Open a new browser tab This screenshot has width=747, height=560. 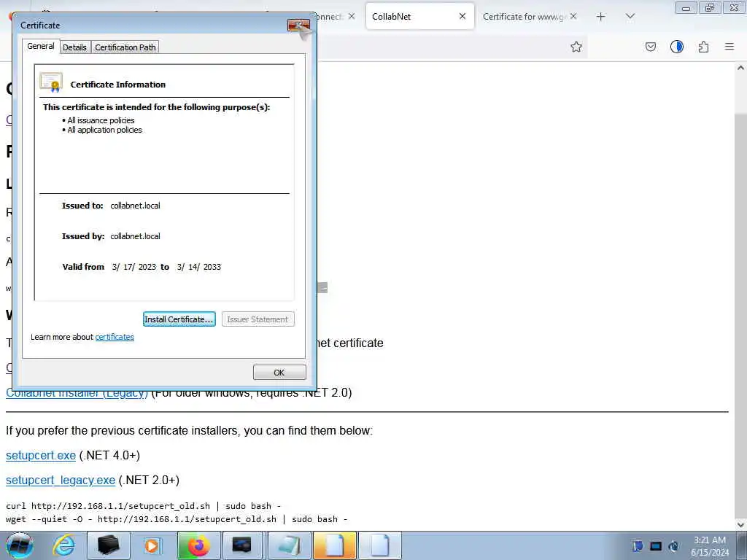click(x=601, y=17)
